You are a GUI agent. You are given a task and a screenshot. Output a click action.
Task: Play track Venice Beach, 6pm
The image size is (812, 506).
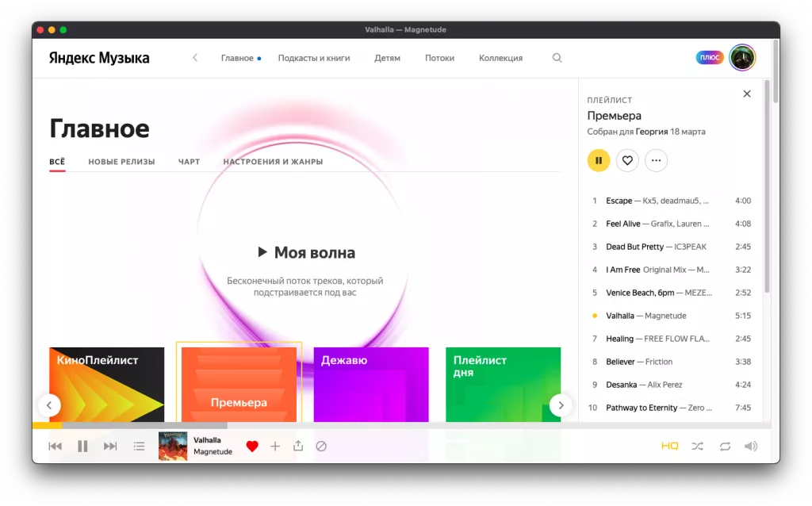[x=671, y=293]
